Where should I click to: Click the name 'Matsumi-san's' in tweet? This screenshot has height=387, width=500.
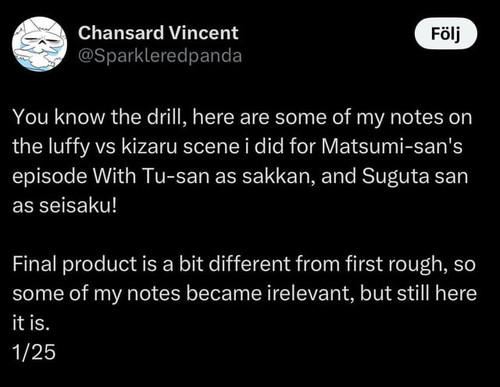click(x=392, y=146)
